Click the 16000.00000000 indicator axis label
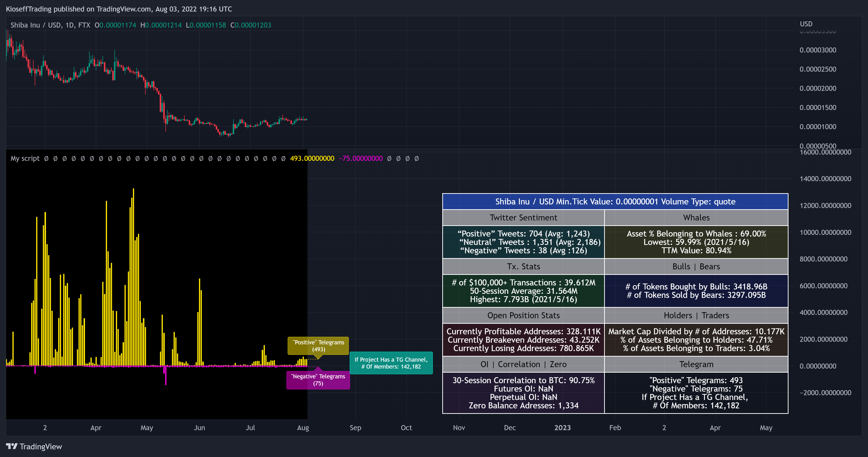 coord(825,152)
